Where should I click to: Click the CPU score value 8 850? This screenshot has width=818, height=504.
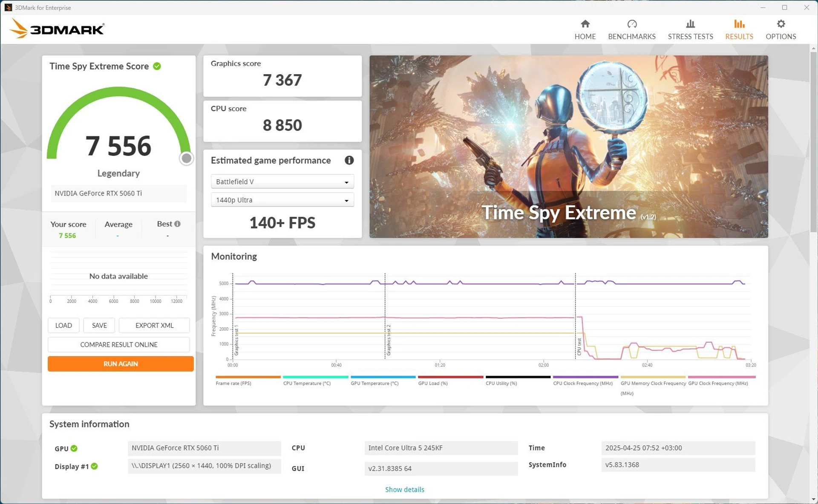pos(282,125)
